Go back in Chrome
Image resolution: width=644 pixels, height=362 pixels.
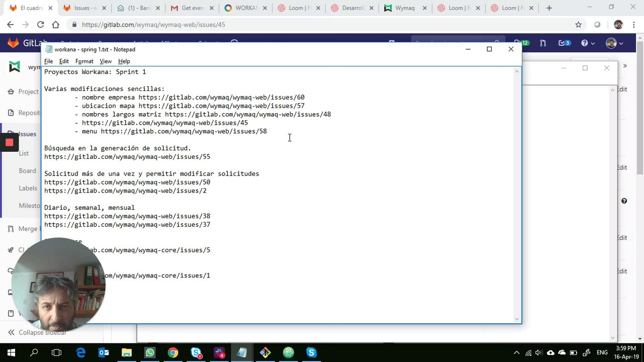pyautogui.click(x=10, y=25)
